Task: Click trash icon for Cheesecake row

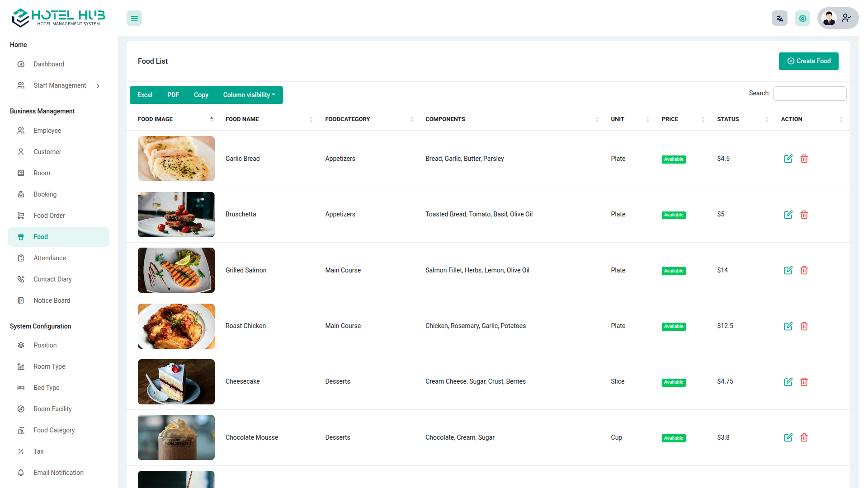Action: 804,382
